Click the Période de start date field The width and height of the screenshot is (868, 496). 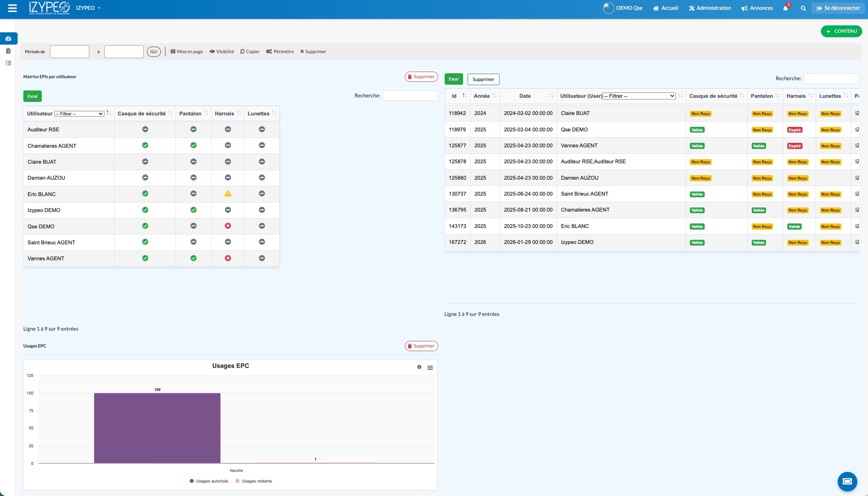point(70,52)
